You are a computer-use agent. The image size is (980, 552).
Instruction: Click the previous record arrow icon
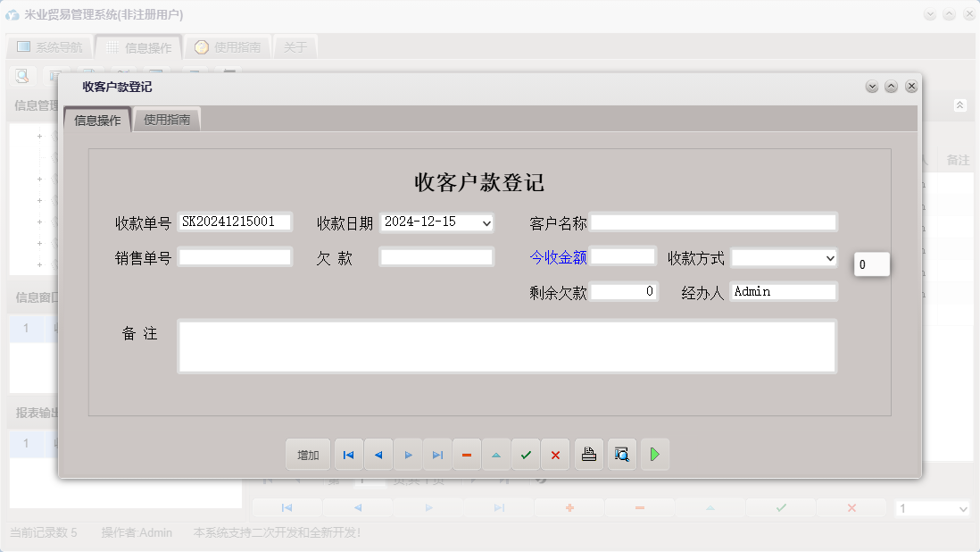click(x=378, y=455)
